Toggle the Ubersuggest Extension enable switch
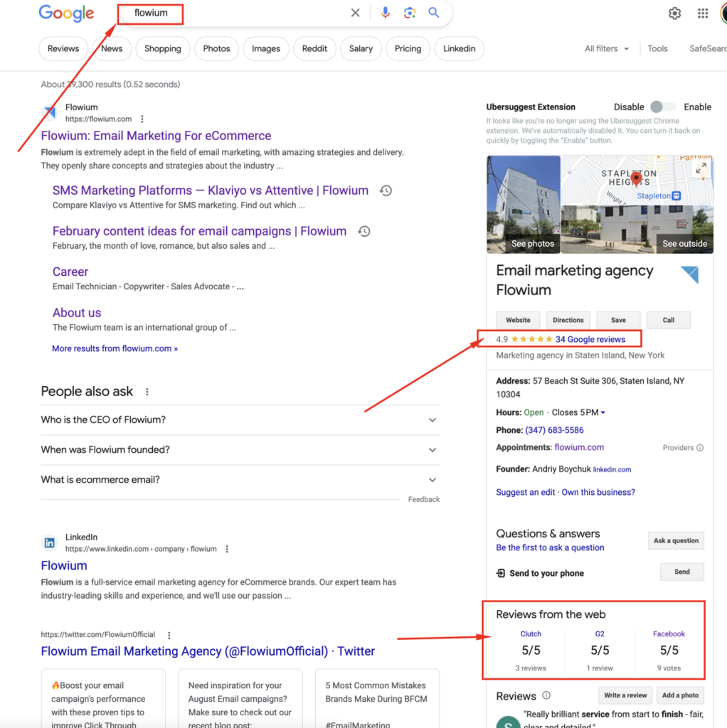The height and width of the screenshot is (728, 727). (x=663, y=107)
